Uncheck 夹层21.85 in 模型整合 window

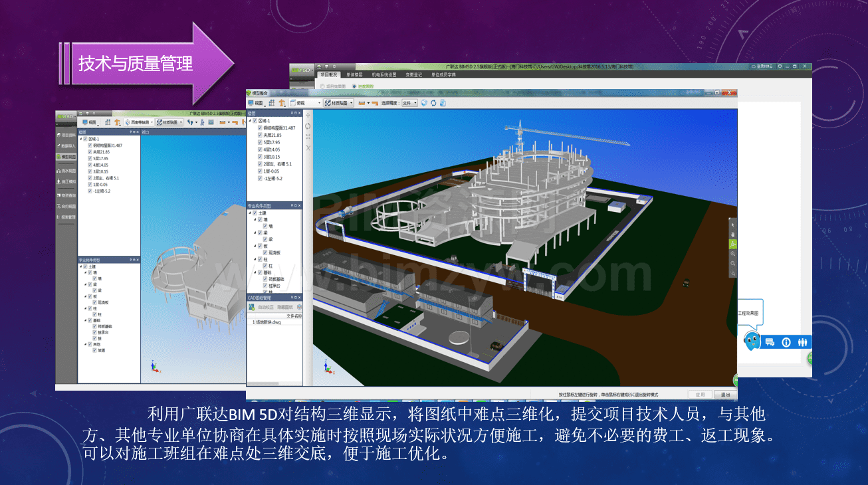tap(260, 135)
